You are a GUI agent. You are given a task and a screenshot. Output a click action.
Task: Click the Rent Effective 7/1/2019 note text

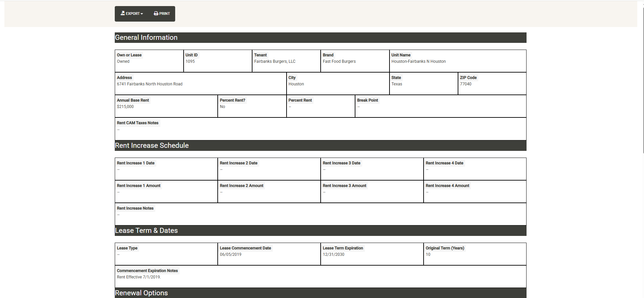point(139,277)
